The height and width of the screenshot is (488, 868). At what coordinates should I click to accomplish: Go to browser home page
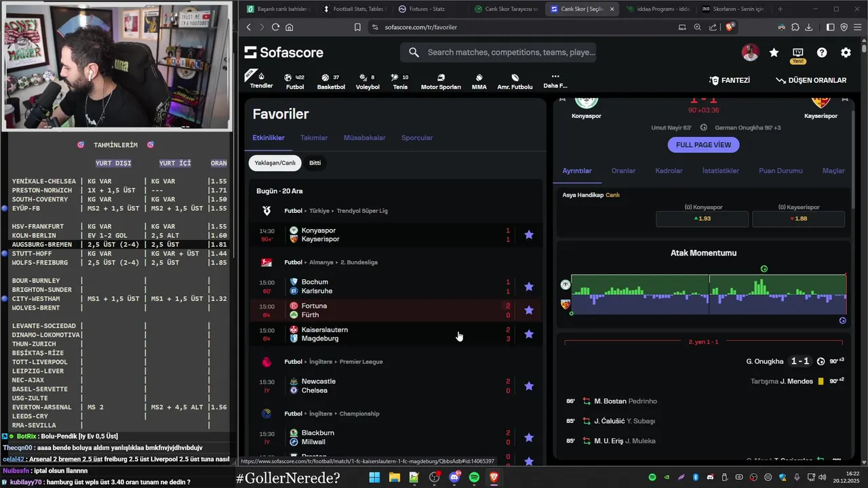pyautogui.click(x=290, y=27)
